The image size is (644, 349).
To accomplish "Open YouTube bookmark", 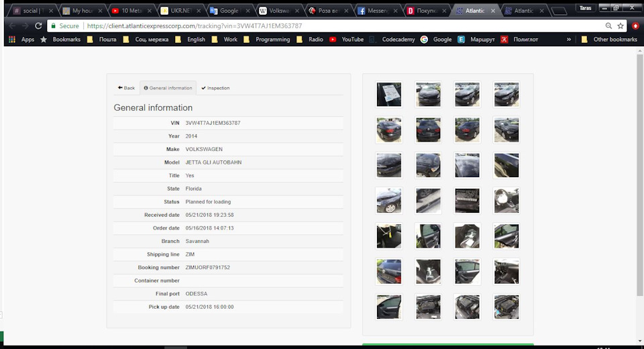I will 347,40.
